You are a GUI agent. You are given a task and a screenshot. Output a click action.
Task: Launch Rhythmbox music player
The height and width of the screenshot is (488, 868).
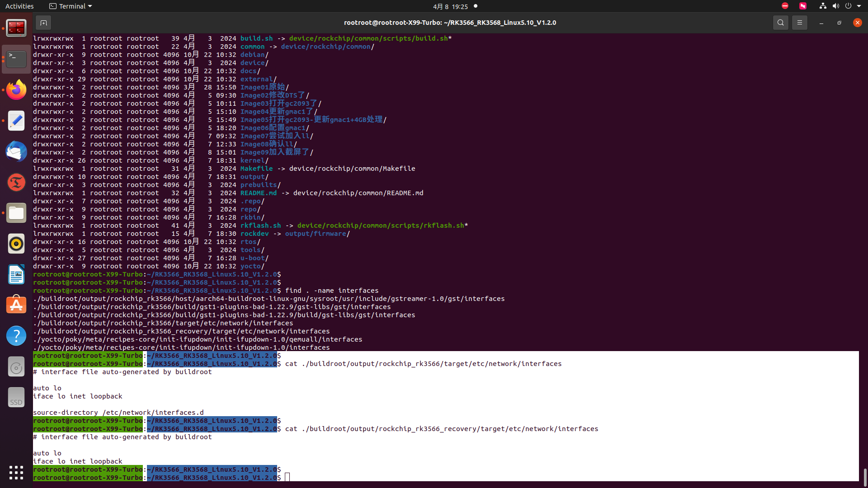(16, 244)
